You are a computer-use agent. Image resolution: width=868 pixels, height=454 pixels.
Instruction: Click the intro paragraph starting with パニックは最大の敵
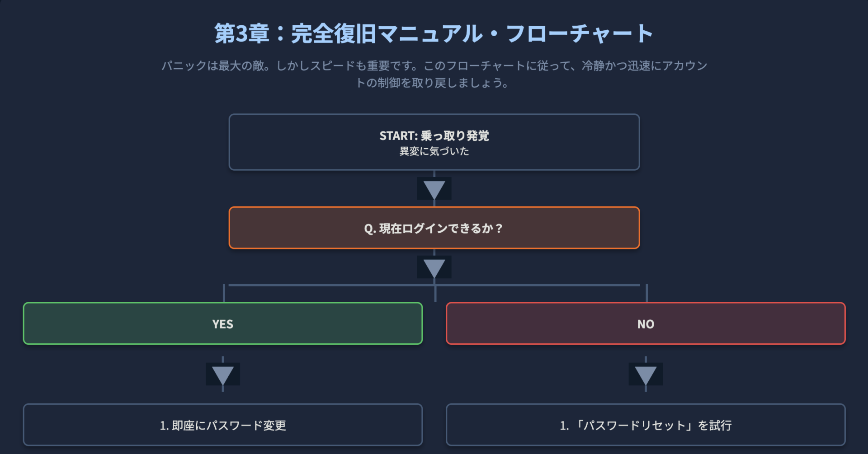(x=434, y=74)
